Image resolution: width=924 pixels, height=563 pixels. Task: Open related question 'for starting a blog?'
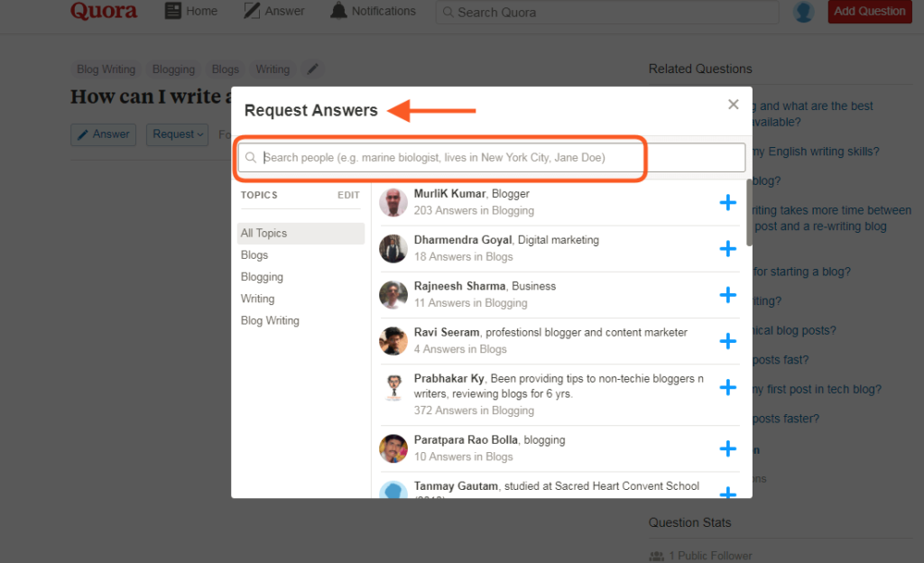point(802,272)
